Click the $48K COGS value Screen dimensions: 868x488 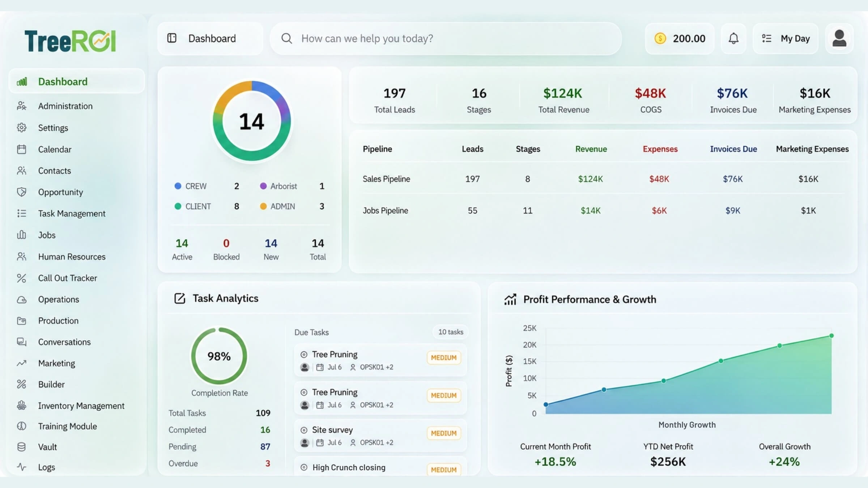pyautogui.click(x=650, y=93)
